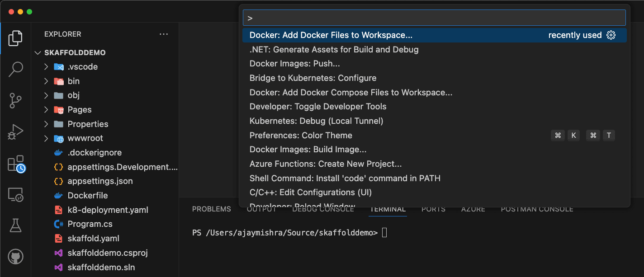Open the Testing beaker view
This screenshot has width=644, height=277.
pos(15,225)
